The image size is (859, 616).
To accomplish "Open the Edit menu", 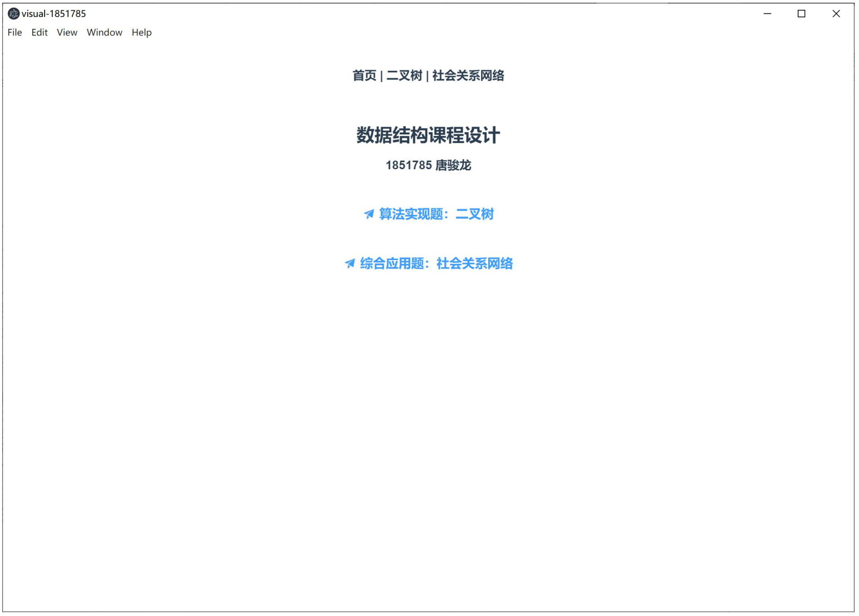I will (x=39, y=33).
